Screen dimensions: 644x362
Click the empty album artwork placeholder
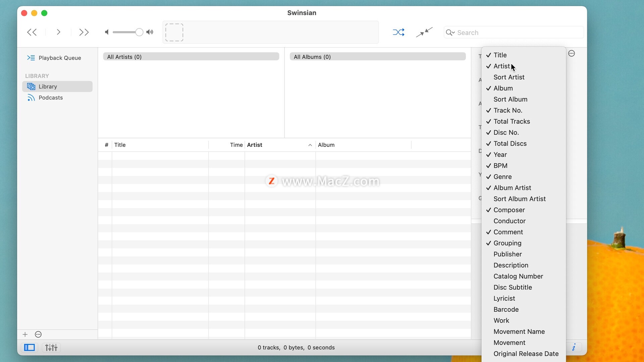[174, 33]
